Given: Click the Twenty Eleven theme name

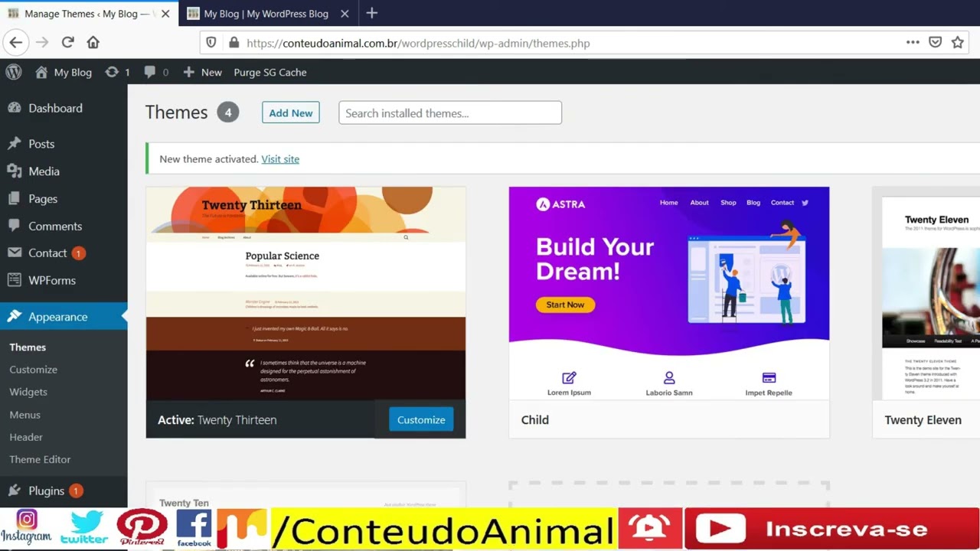Looking at the screenshot, I should [923, 419].
